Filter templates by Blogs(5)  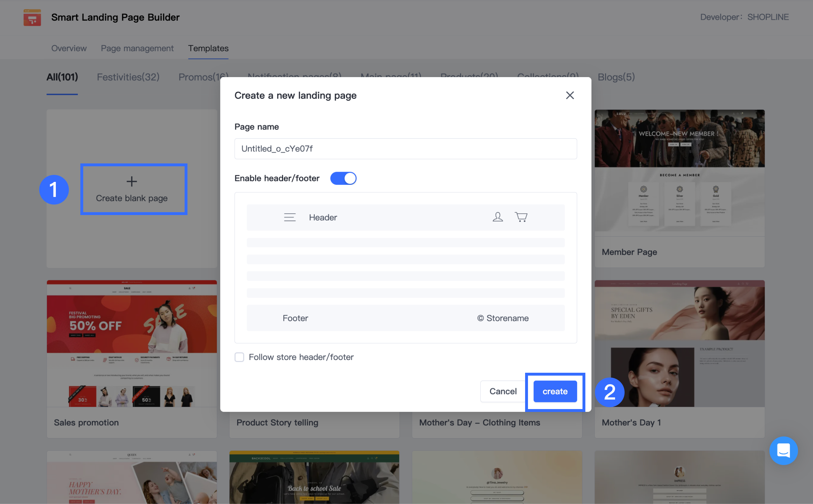(616, 77)
